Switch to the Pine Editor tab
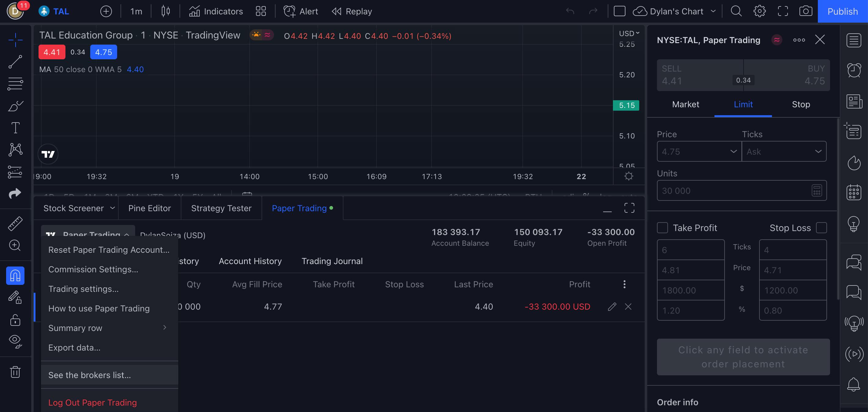This screenshot has width=868, height=412. 150,208
